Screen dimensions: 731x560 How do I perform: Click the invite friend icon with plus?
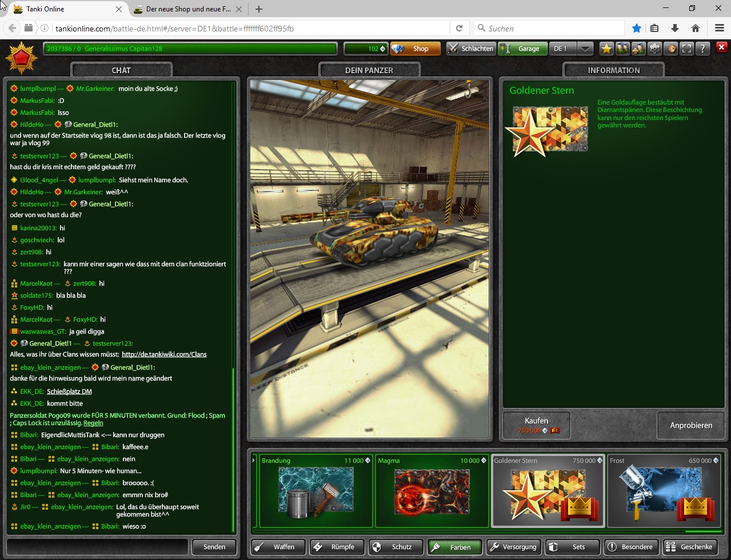pos(638,49)
